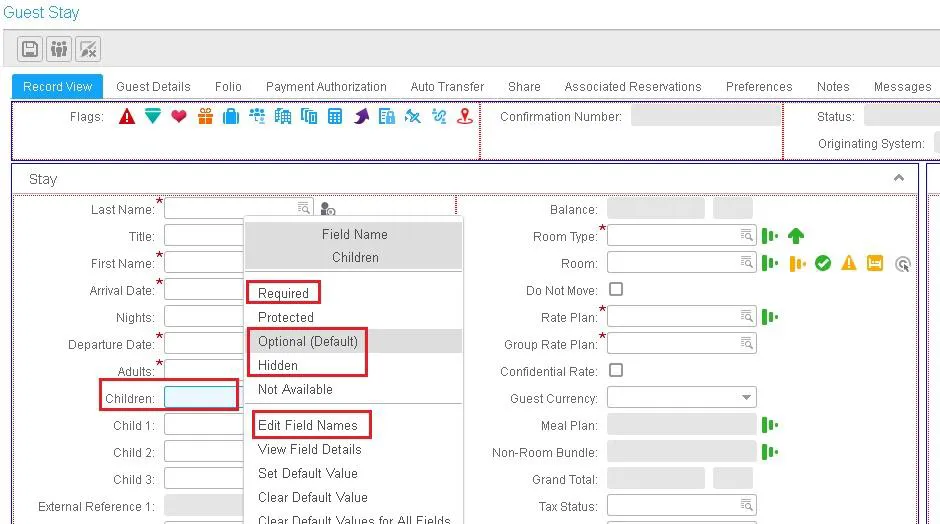Open the Room field lookup search icon
940x524 pixels.
pyautogui.click(x=746, y=262)
